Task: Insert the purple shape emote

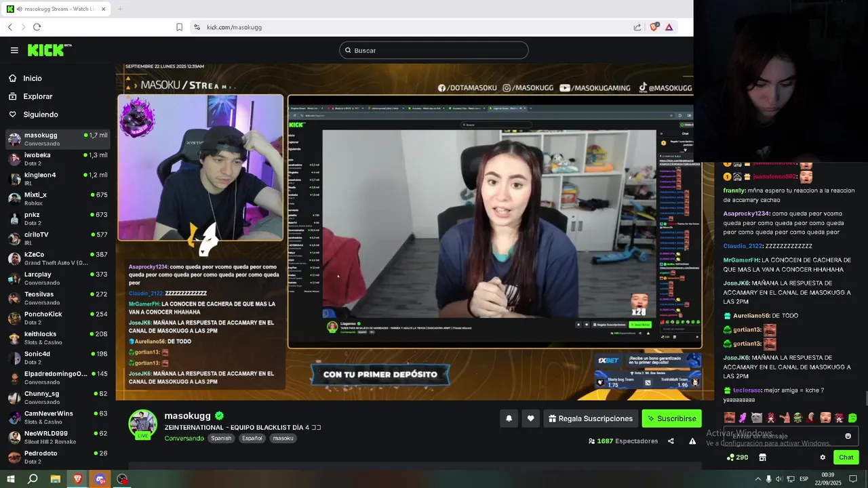Action: [x=743, y=418]
